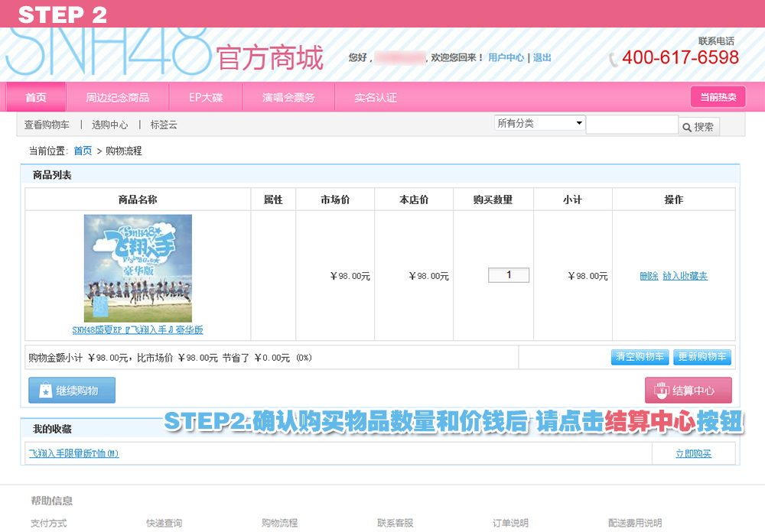Focus the search keyword input field

tap(632, 125)
